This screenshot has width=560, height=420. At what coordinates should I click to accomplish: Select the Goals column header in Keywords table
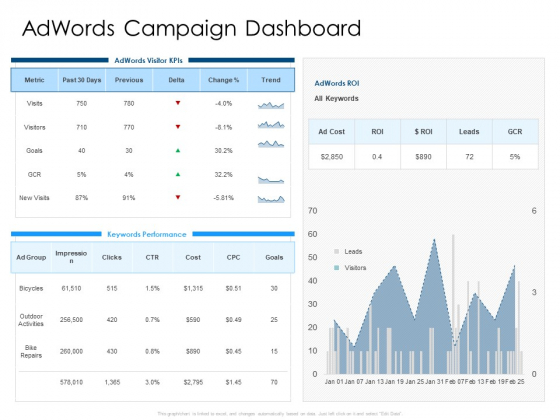(x=274, y=257)
